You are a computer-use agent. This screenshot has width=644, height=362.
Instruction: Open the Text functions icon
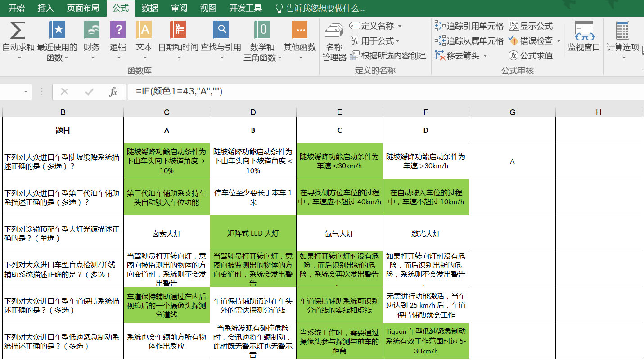point(144,31)
